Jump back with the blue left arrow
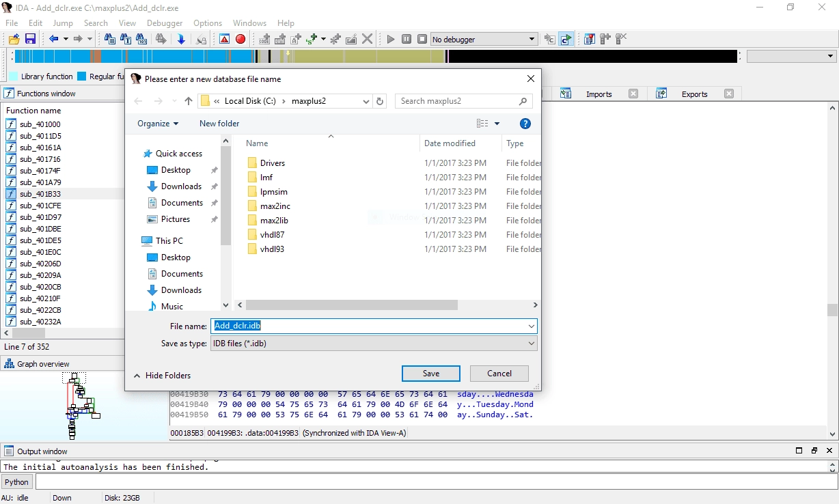Screen dimensions: 839x504 54,39
